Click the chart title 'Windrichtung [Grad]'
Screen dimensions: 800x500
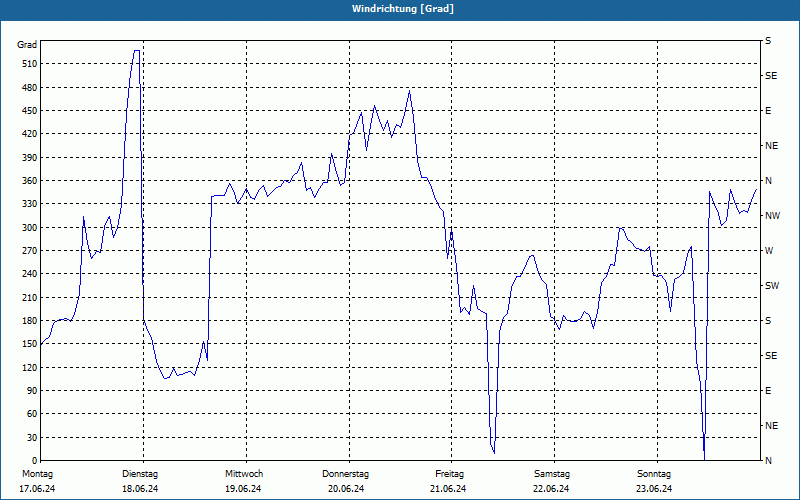(x=403, y=9)
